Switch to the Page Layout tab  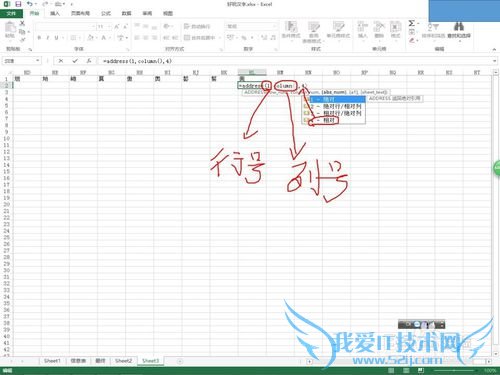click(x=80, y=13)
